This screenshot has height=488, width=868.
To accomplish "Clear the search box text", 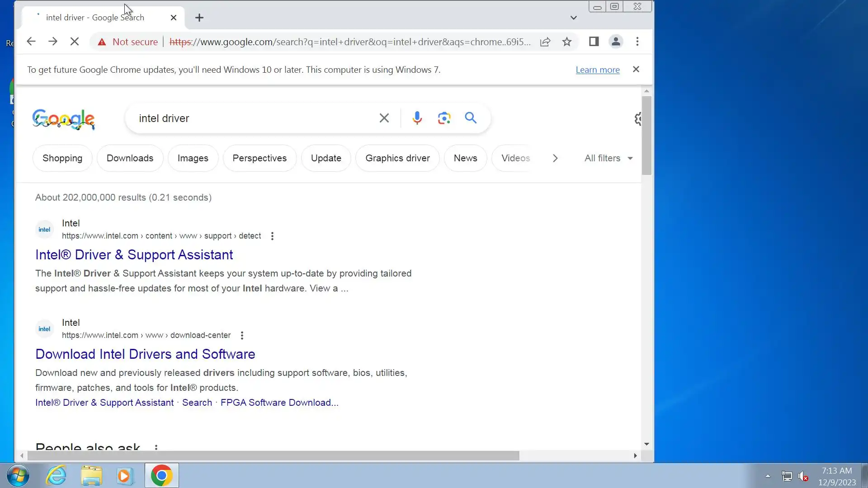I will [384, 118].
